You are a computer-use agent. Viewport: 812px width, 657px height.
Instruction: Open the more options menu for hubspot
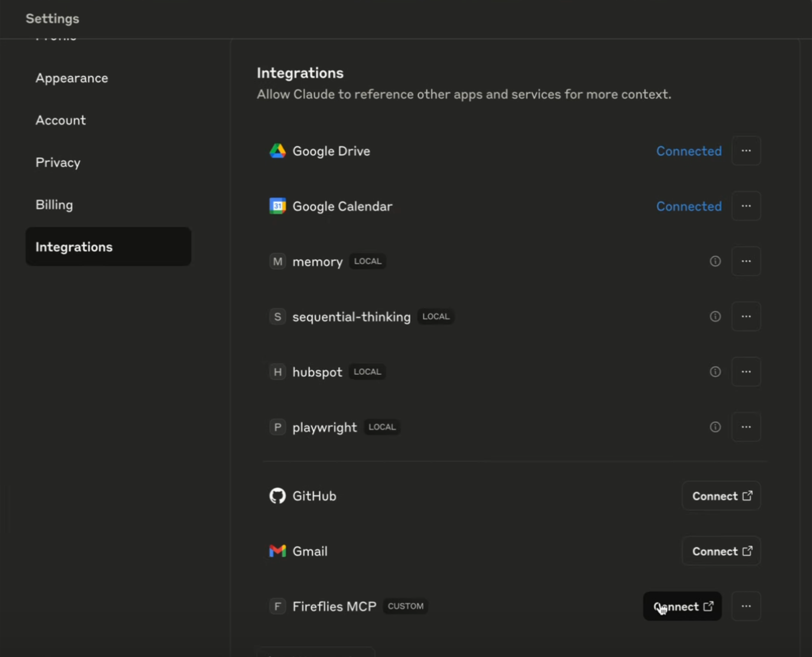pos(746,371)
